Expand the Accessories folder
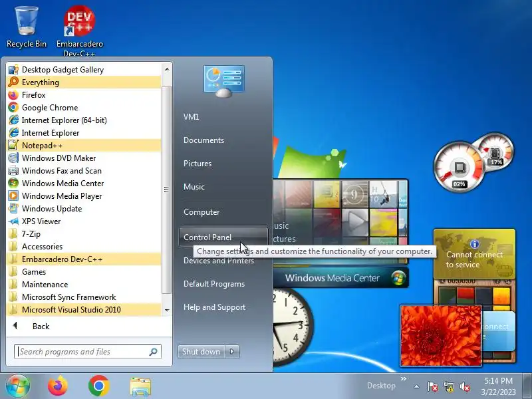This screenshot has width=532, height=399. tap(84, 246)
